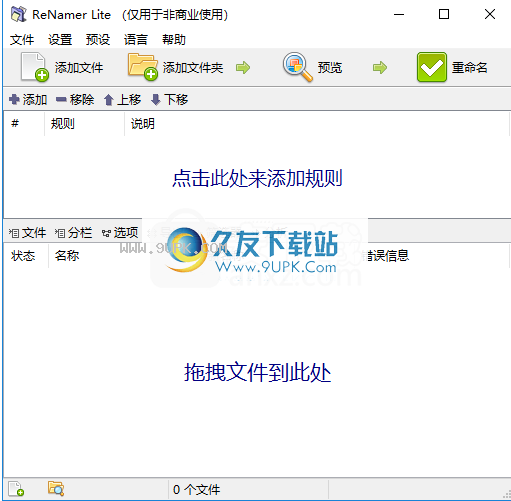Move rule up with 上移 arrow
The width and height of the screenshot is (511, 501).
[x=108, y=99]
